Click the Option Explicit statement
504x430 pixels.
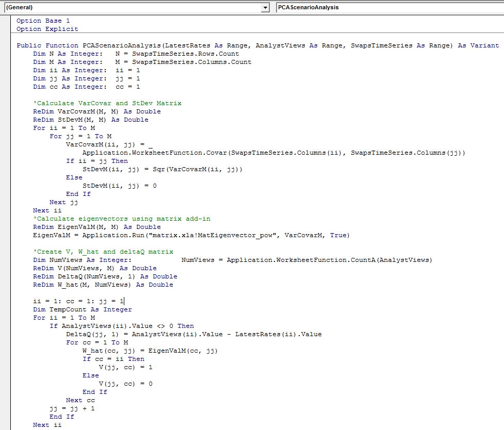[47, 29]
